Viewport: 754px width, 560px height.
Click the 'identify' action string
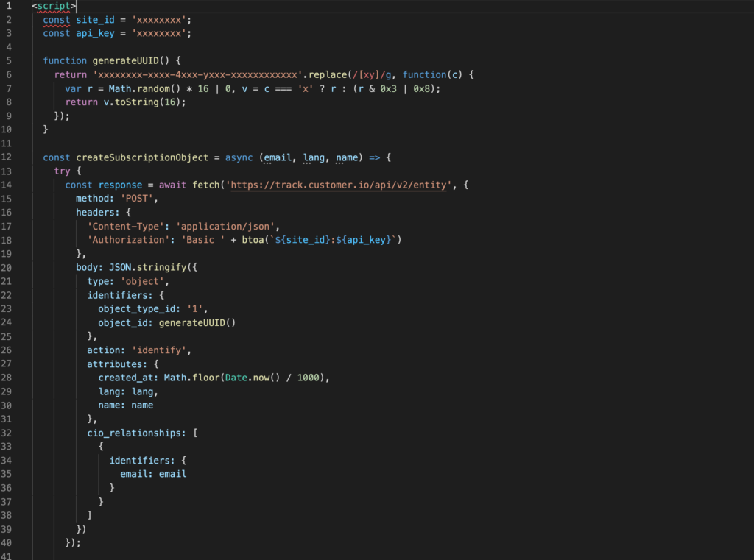(159, 350)
